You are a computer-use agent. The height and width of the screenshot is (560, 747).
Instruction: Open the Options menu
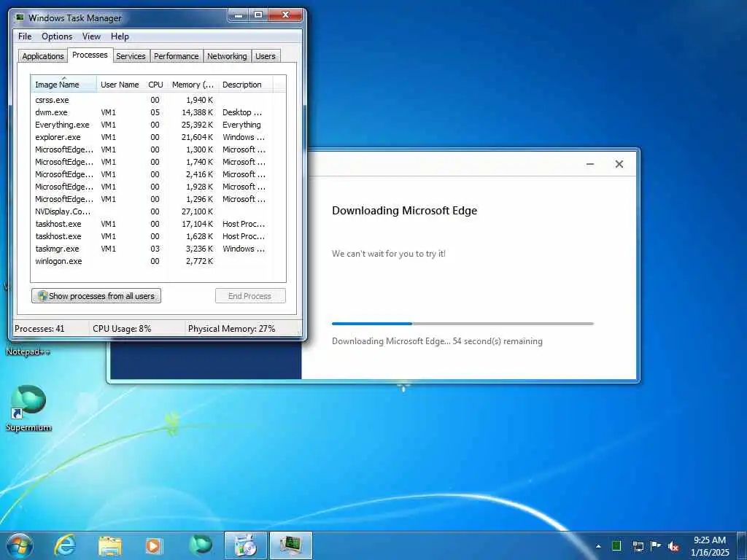pos(57,36)
